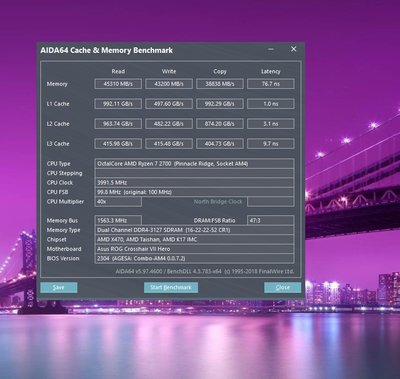Select the Memory Write value field
Viewport: 400px width, 379px height.
click(x=169, y=84)
